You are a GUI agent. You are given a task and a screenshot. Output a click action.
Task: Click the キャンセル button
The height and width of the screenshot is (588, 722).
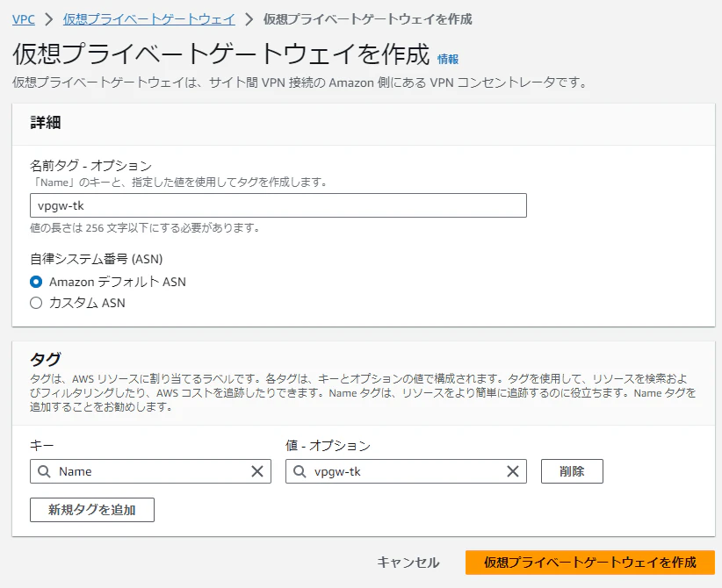[408, 563]
